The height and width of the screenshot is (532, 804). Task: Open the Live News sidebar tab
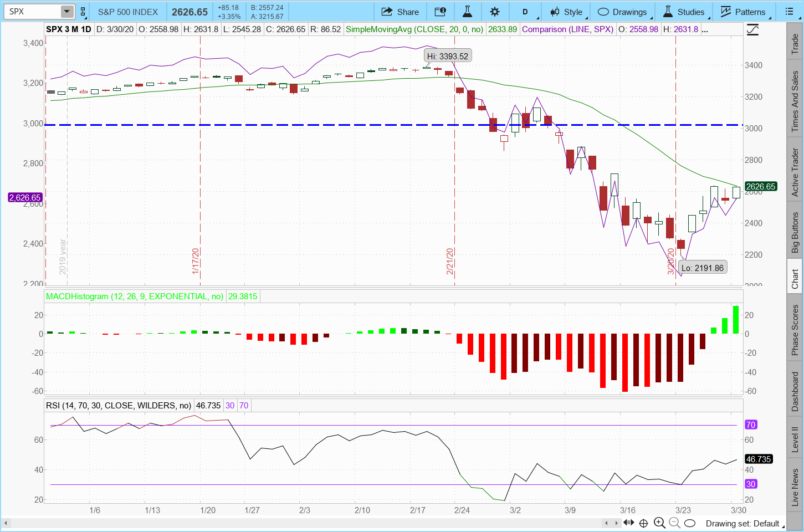[x=795, y=485]
